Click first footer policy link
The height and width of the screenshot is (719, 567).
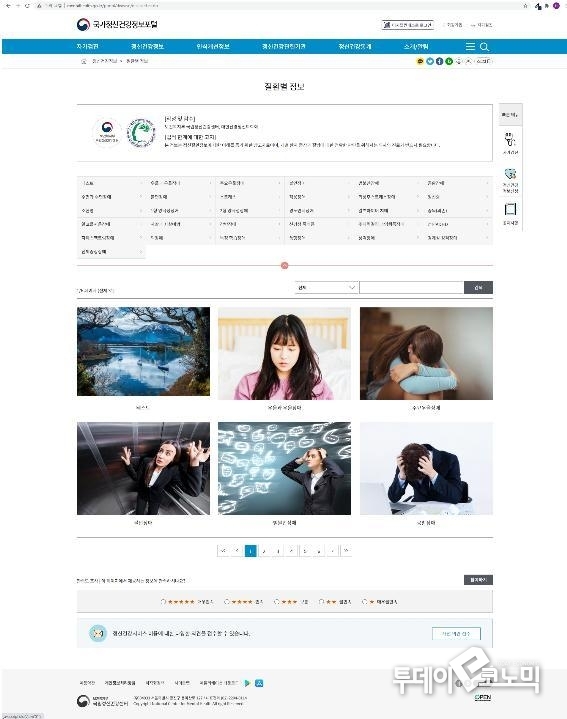[87, 683]
